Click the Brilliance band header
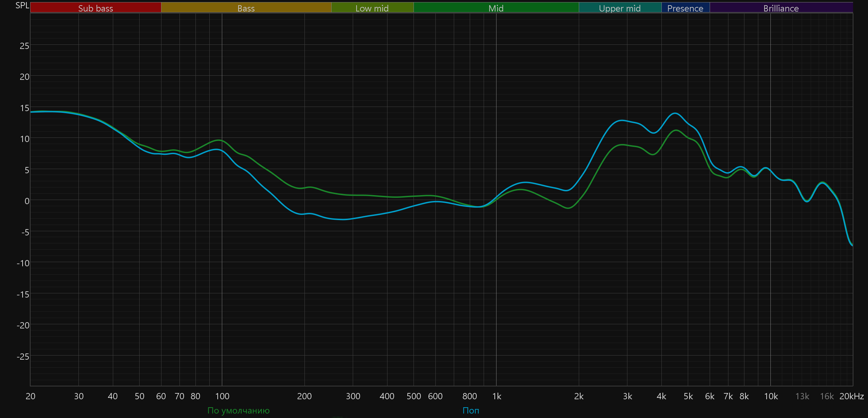The height and width of the screenshot is (418, 868). pos(781,8)
